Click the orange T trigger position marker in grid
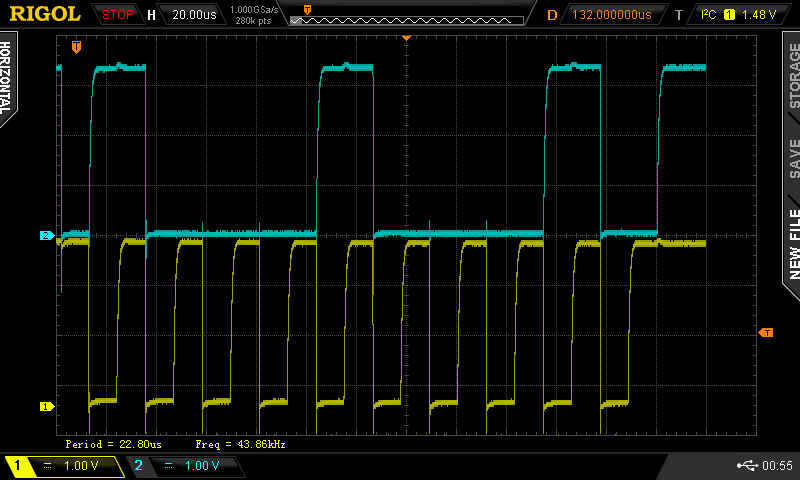 pos(76,47)
